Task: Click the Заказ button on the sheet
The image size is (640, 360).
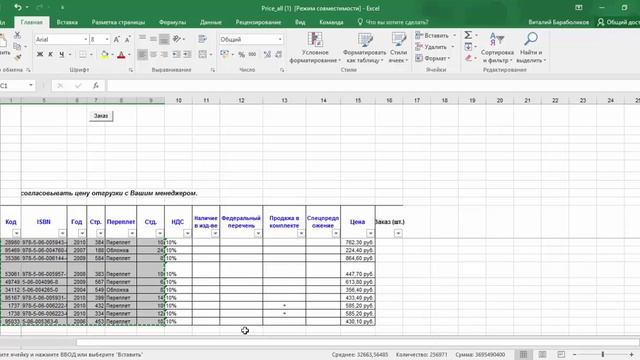Action: coord(101,116)
